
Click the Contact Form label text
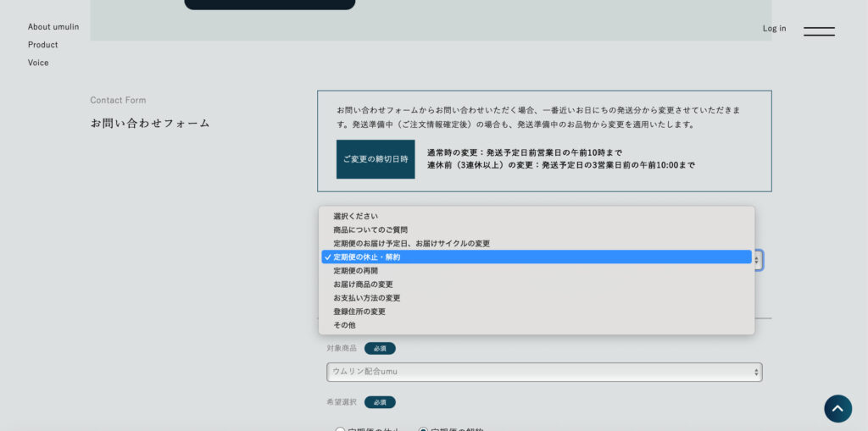pos(118,100)
